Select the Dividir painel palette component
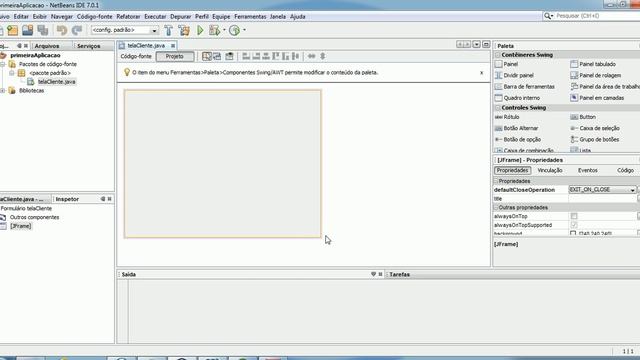Viewport: 640px width, 360px height. (x=514, y=76)
